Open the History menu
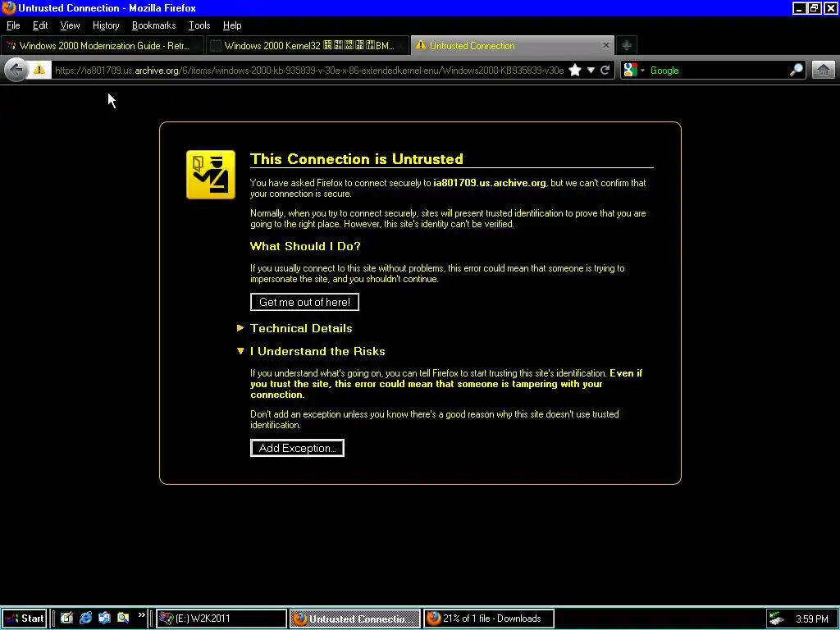The height and width of the screenshot is (630, 840). click(x=106, y=25)
